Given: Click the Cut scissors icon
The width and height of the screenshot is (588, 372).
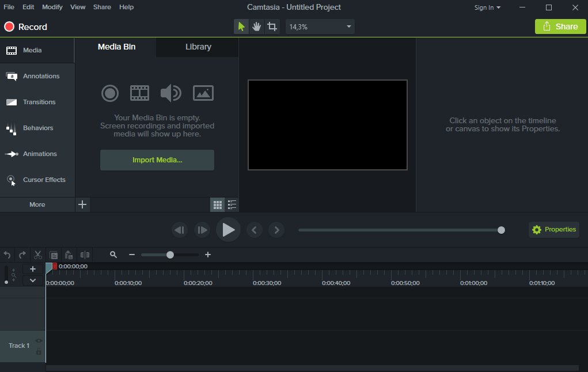Looking at the screenshot, I should pyautogui.click(x=38, y=255).
